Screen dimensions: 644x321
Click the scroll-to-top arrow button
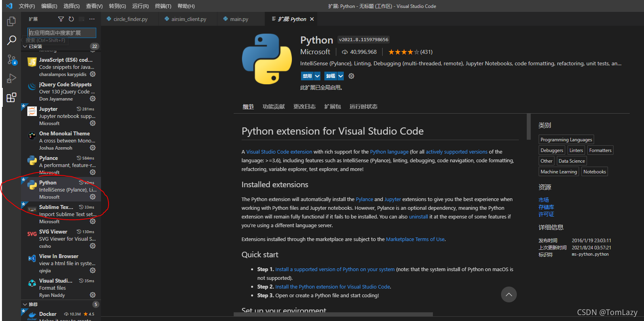point(509,294)
